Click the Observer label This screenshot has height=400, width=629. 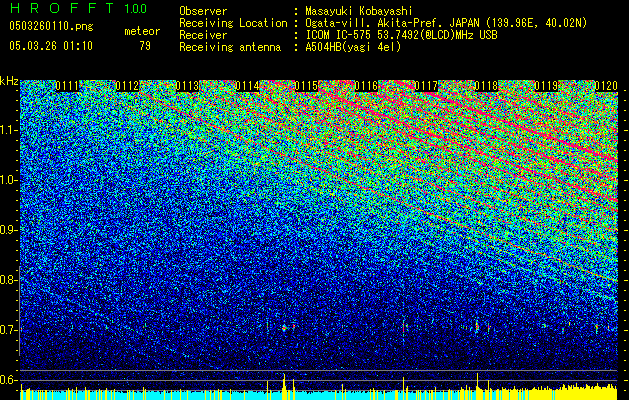(203, 11)
